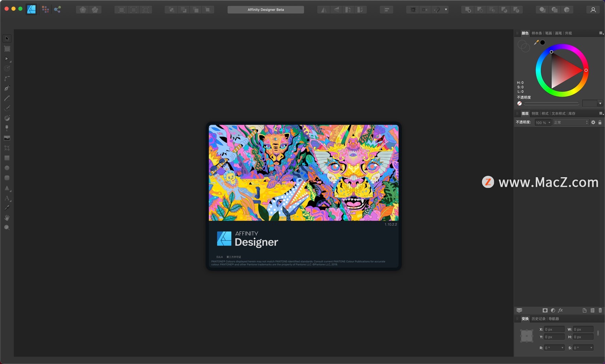Click the black picked colour swatch
The width and height of the screenshot is (605, 364).
[x=542, y=43]
